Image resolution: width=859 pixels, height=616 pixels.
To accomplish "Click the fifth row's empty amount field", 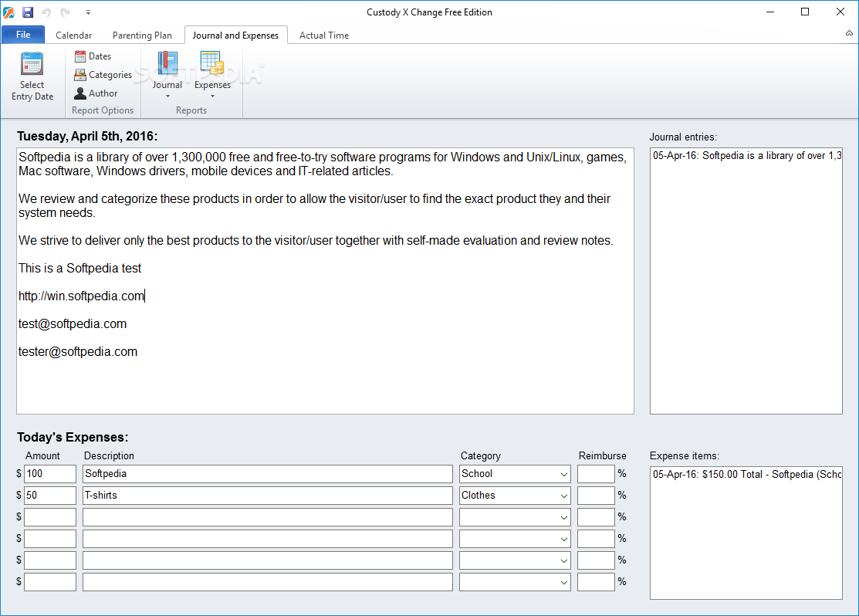I will [x=50, y=560].
